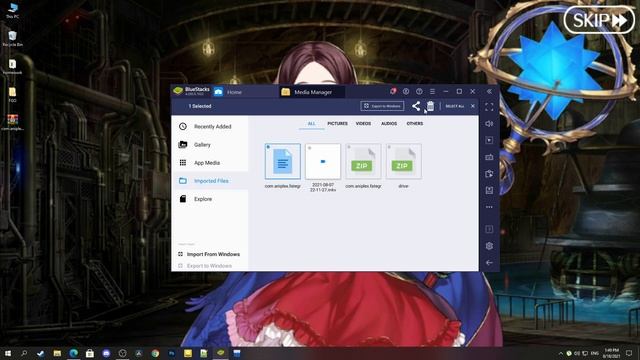This screenshot has height=360, width=640.
Task: Switch to the ALL filter tab
Action: (x=311, y=123)
